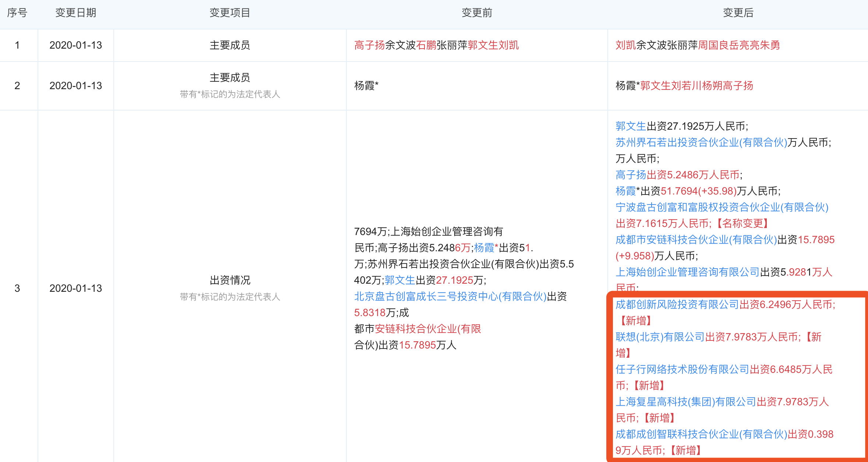Open 上海始创企业管理咨询有限公司 link
The width and height of the screenshot is (868, 462).
[688, 272]
